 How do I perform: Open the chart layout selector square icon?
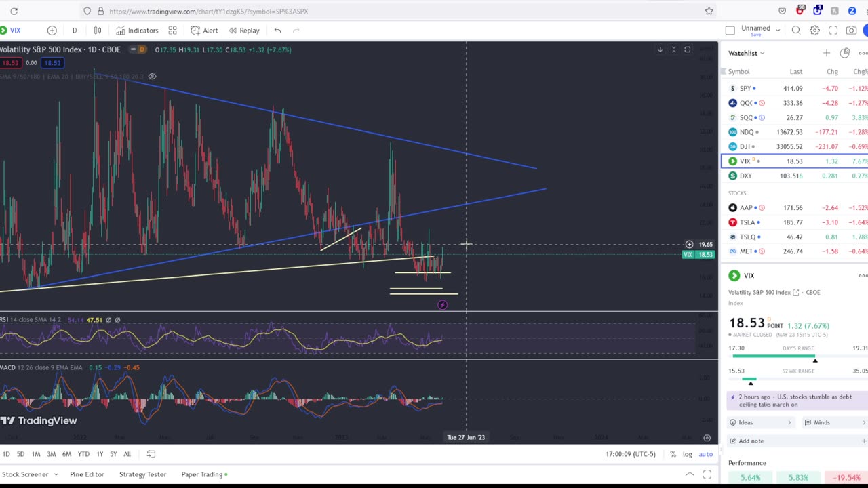click(730, 30)
